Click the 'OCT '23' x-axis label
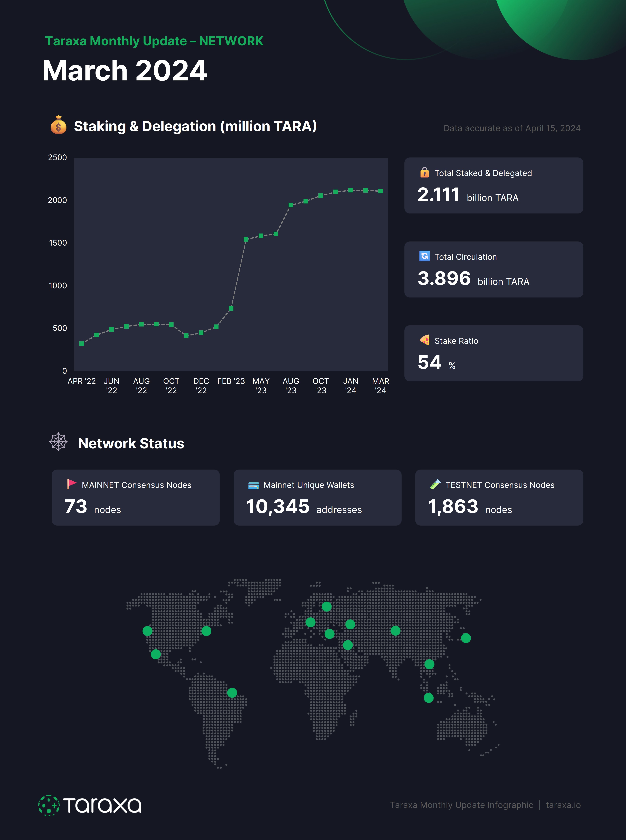The width and height of the screenshot is (626, 840). tap(321, 386)
